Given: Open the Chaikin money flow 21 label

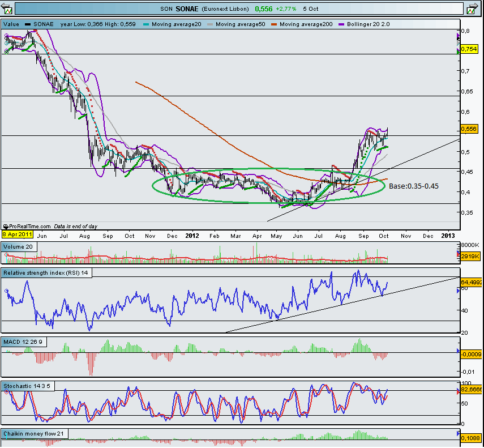Looking at the screenshot, I should point(35,434).
